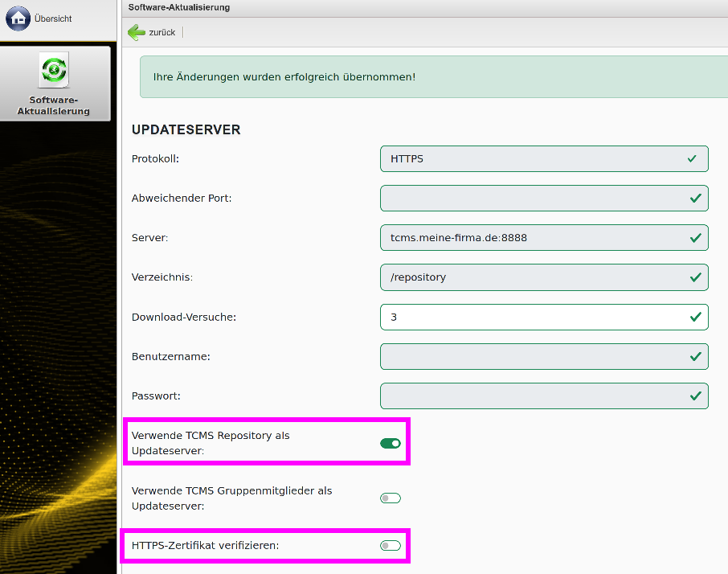
Task: Click the Passwort input field
Action: click(544, 396)
